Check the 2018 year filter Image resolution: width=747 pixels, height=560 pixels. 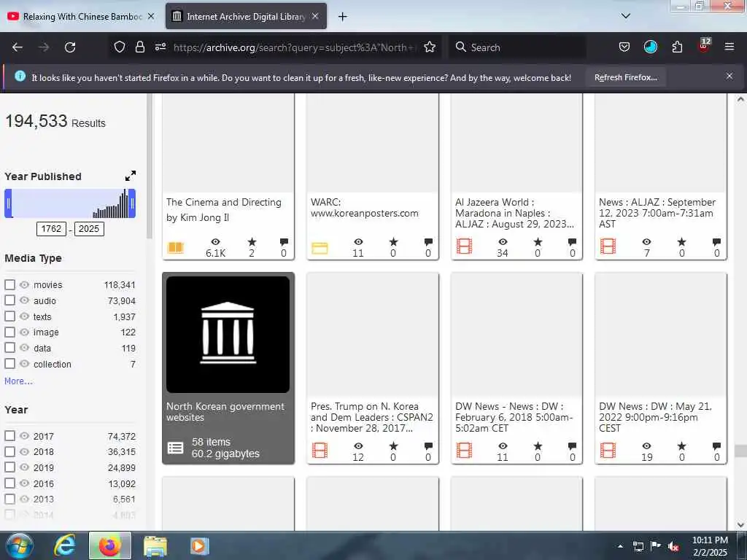pos(9,451)
